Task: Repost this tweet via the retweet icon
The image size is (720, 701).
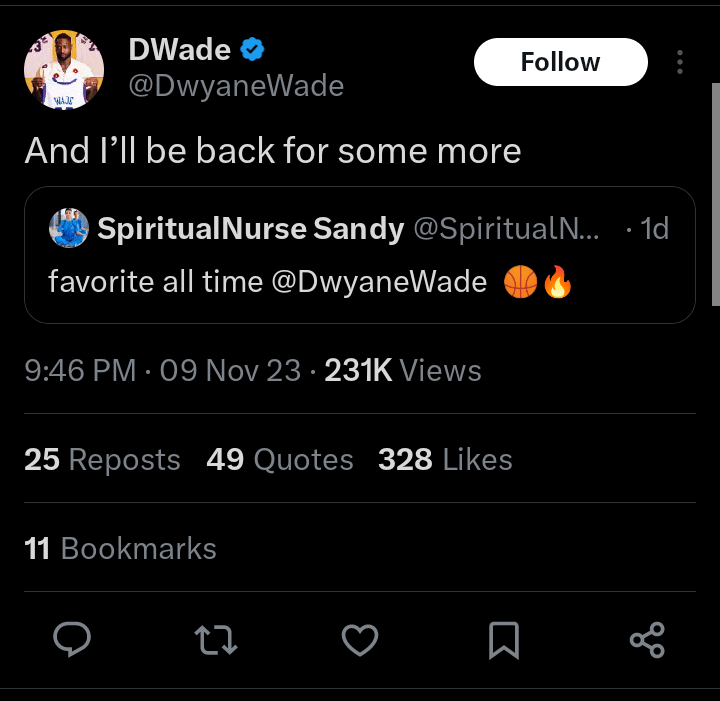Action: [216, 639]
